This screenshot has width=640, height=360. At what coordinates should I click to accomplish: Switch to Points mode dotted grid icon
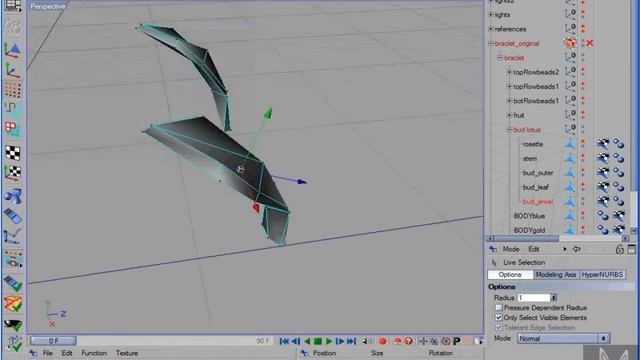pos(13,90)
